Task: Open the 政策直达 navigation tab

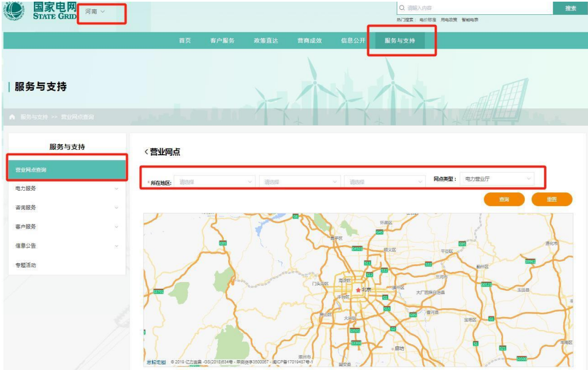Action: 266,40
